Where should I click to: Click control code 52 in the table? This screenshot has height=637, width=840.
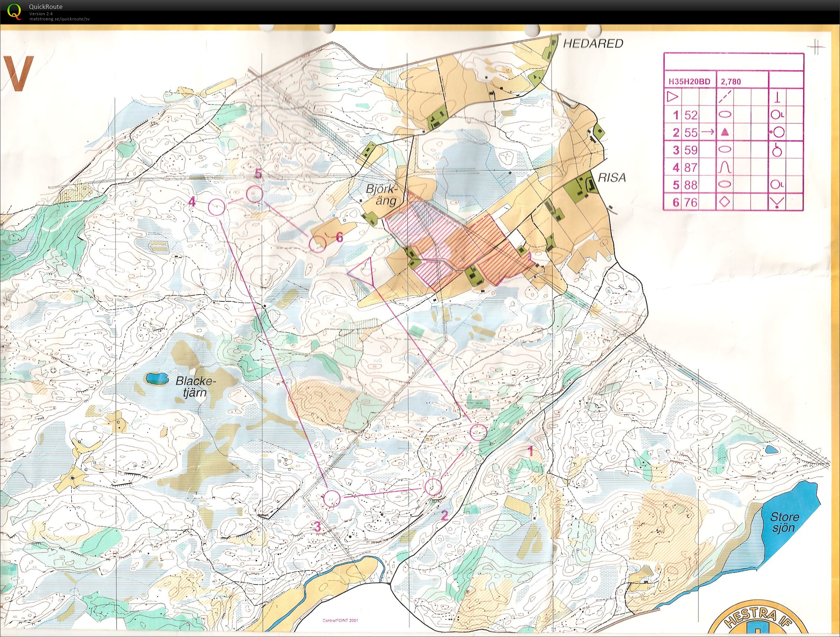[691, 115]
